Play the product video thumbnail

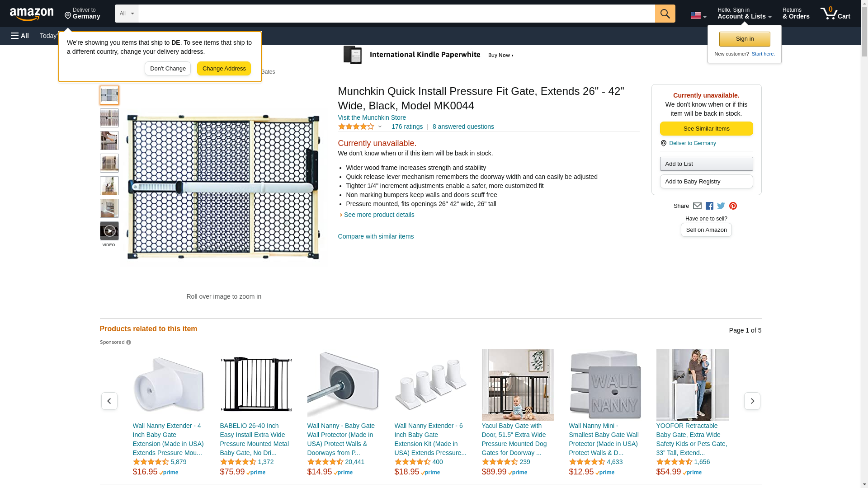pos(109,231)
